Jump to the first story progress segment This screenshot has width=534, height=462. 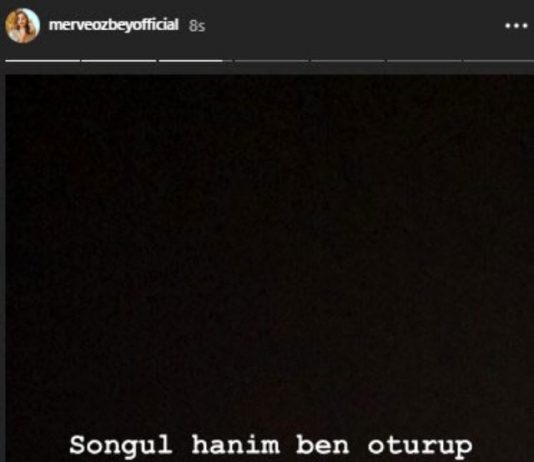point(43,61)
